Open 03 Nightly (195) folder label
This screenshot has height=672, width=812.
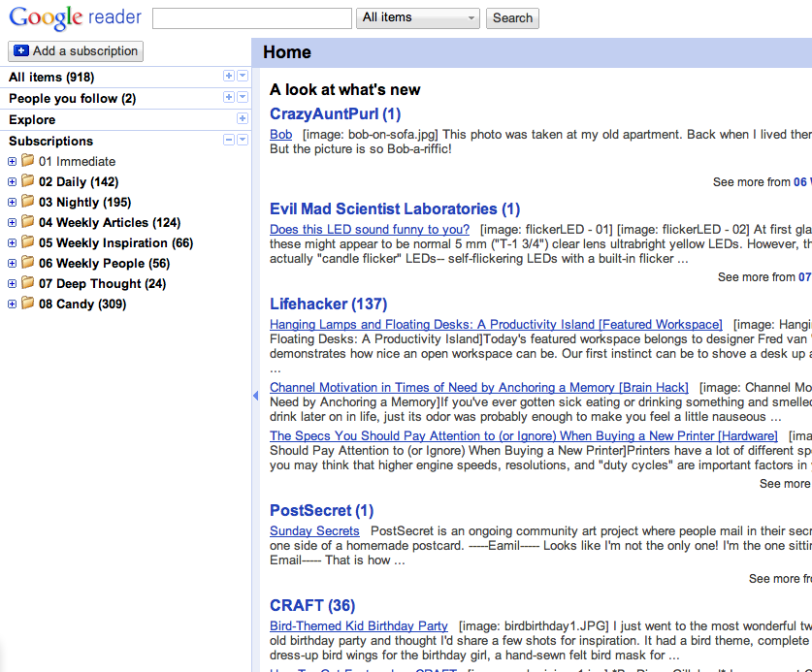click(x=85, y=202)
